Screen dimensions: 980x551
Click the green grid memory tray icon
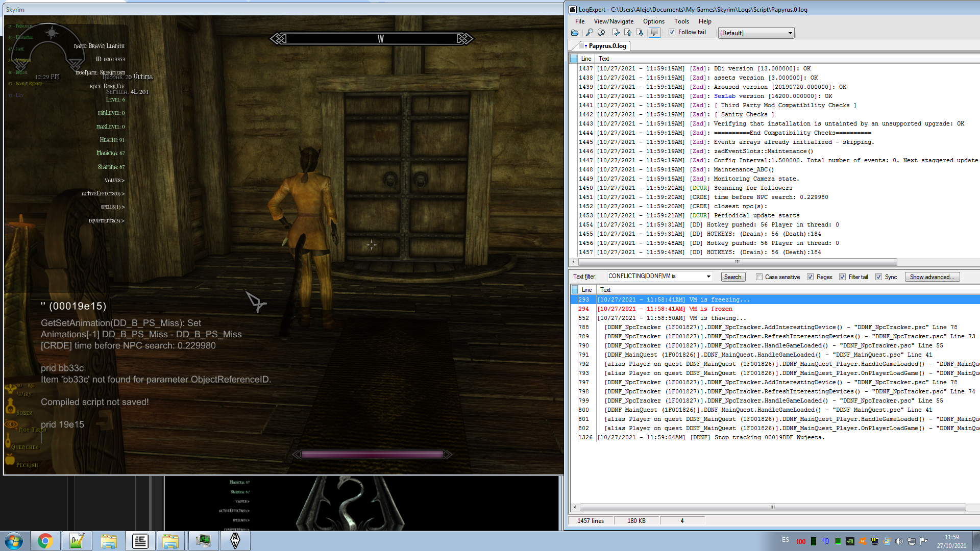click(838, 541)
